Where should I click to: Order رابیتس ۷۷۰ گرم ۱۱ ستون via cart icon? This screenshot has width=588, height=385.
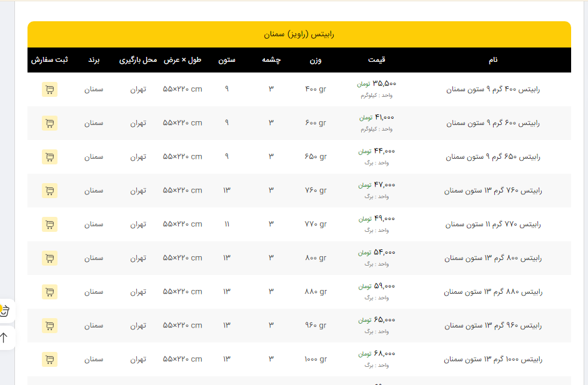pos(49,224)
